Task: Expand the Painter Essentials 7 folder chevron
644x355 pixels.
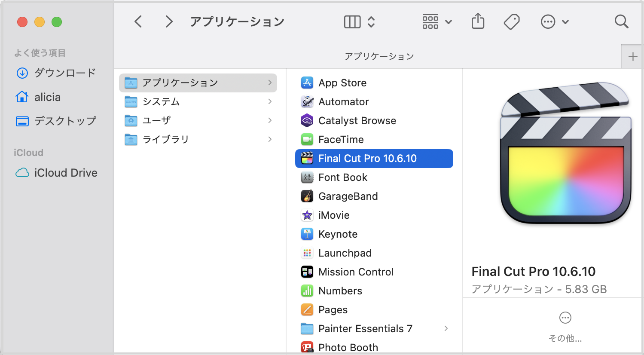Action: (446, 329)
